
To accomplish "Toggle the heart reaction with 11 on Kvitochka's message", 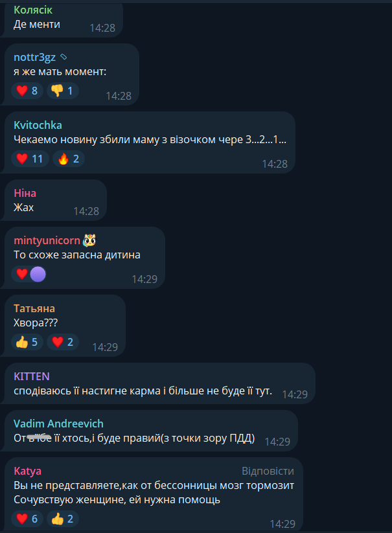I will [x=30, y=159].
